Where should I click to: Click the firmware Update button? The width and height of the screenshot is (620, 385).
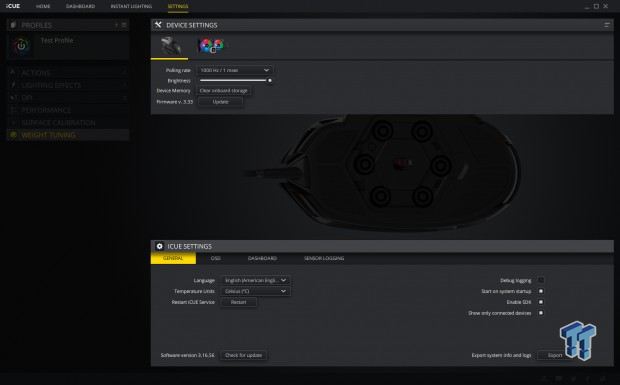220,102
